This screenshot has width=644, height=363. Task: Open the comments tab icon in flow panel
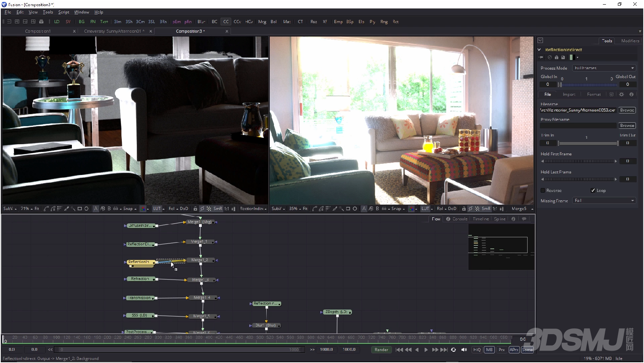524,219
